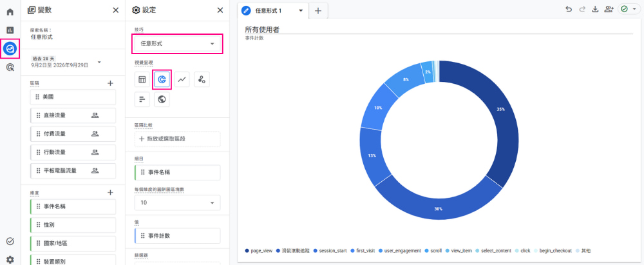This screenshot has height=265, width=644.
Task: Click the scroll legend entry
Action: point(433,251)
